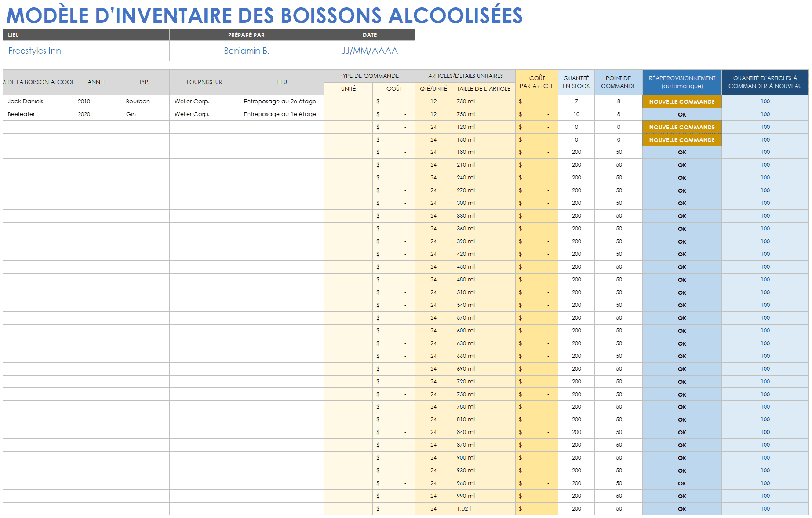Select stock quantity 10 for Beefeater

[576, 114]
